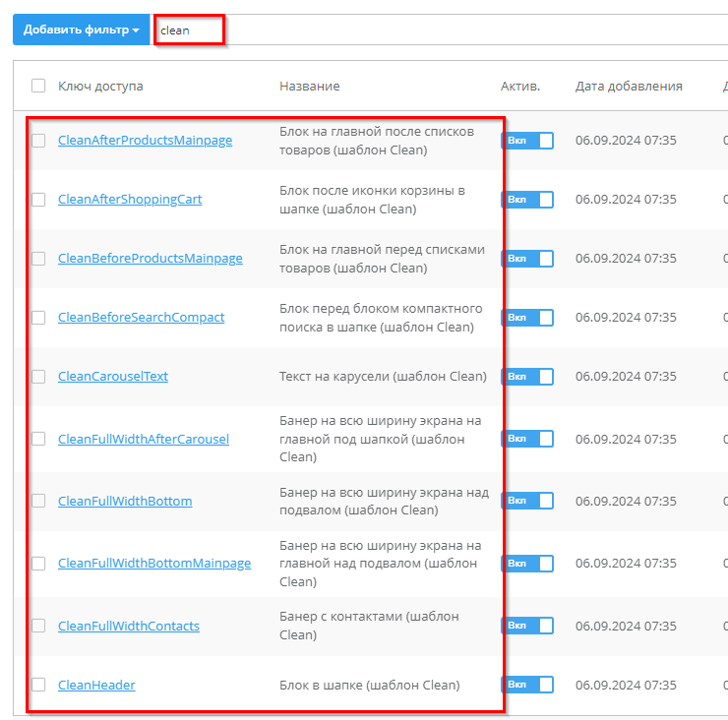
Task: Turn off the CleanFullWidthBottom activity switch
Action: [527, 501]
